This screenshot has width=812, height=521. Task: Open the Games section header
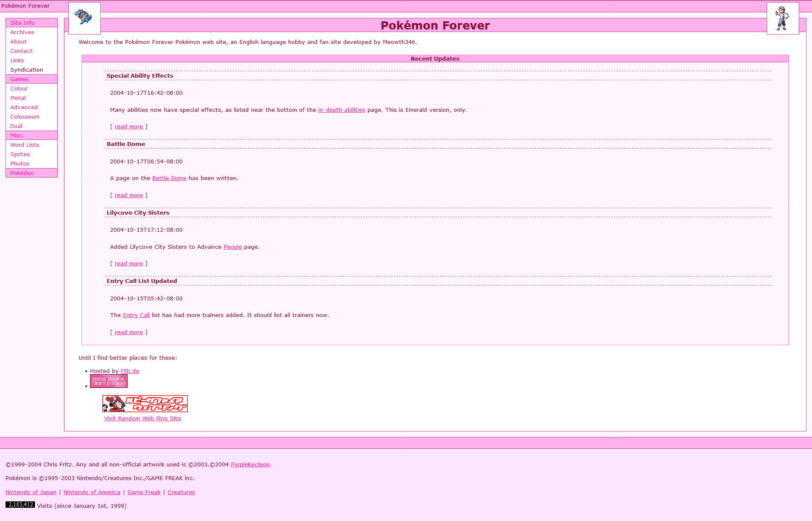click(32, 79)
